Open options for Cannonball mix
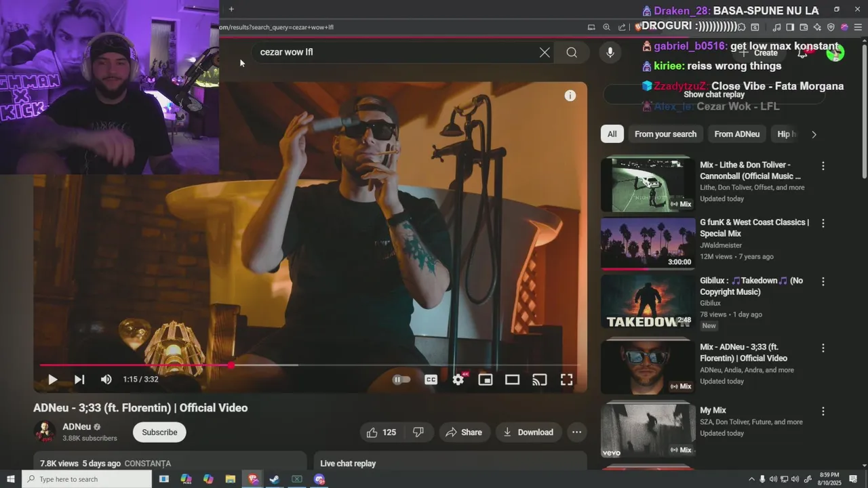This screenshot has height=488, width=868. [823, 166]
